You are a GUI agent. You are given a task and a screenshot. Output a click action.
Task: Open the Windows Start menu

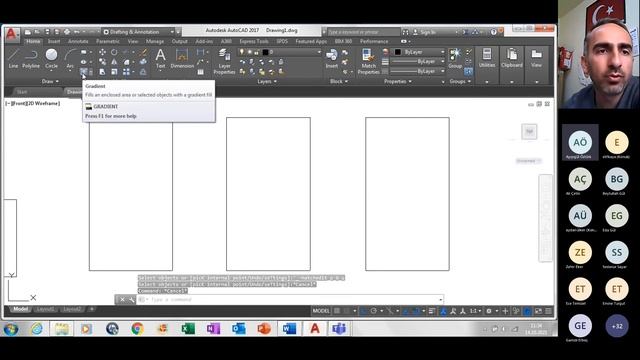pos(11,329)
